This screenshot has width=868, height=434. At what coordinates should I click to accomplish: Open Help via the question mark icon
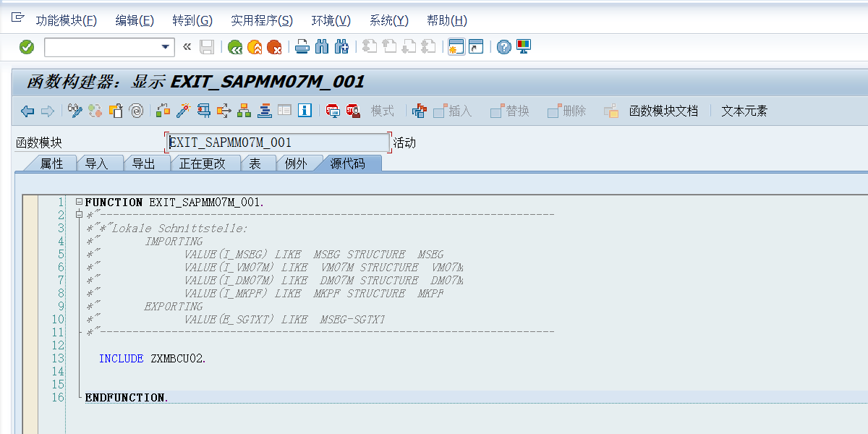point(504,47)
